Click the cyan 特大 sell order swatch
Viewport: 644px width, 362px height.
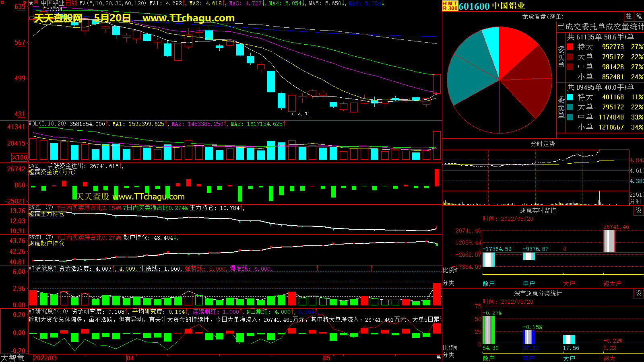coord(570,97)
